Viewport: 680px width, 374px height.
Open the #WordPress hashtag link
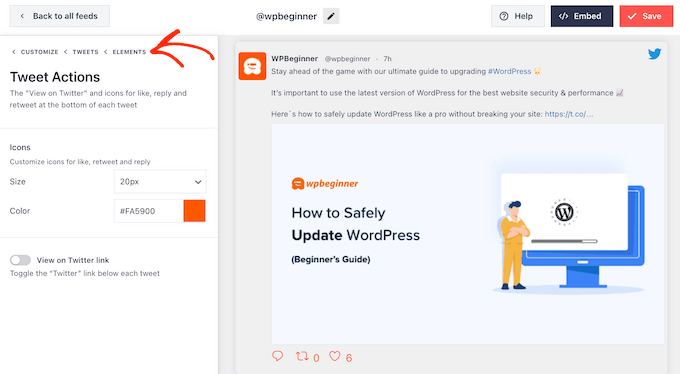(x=509, y=71)
